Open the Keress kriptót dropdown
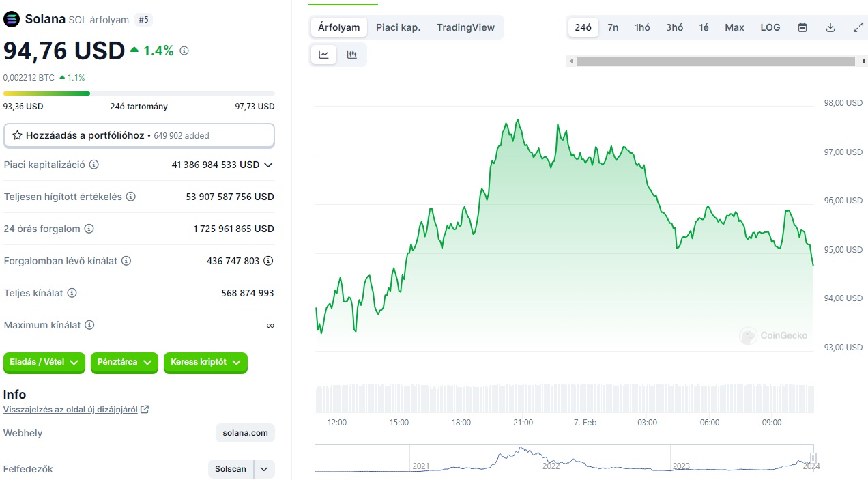The width and height of the screenshot is (868, 480). 205,363
